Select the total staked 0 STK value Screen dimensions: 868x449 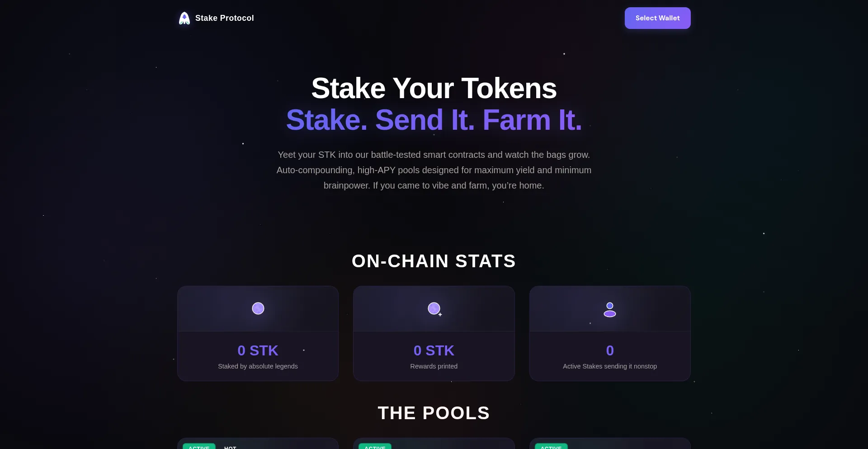(258, 350)
